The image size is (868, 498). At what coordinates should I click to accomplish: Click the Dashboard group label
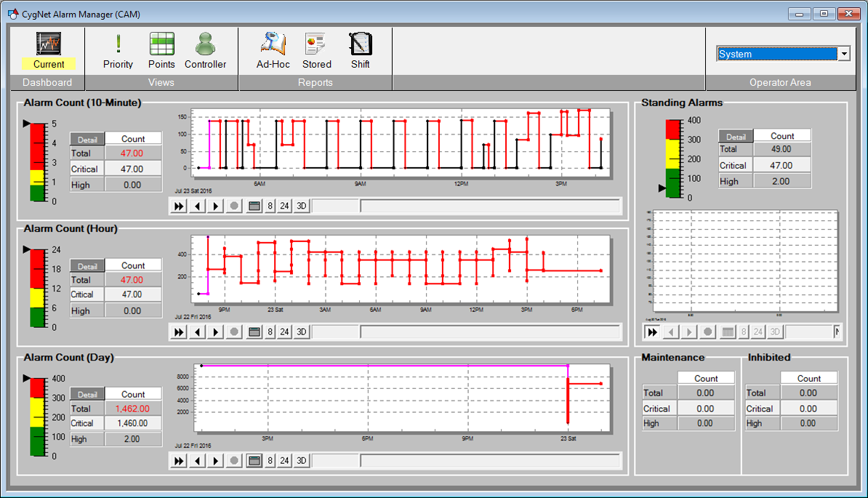click(x=47, y=82)
